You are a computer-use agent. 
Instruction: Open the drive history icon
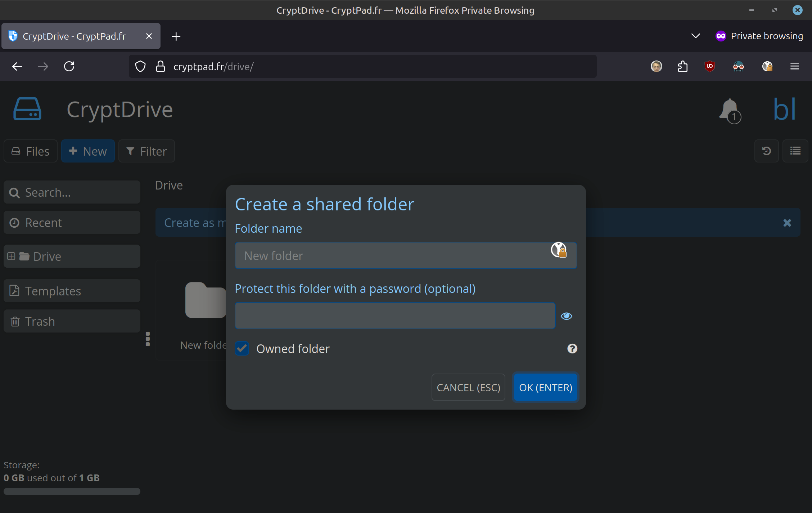click(766, 151)
